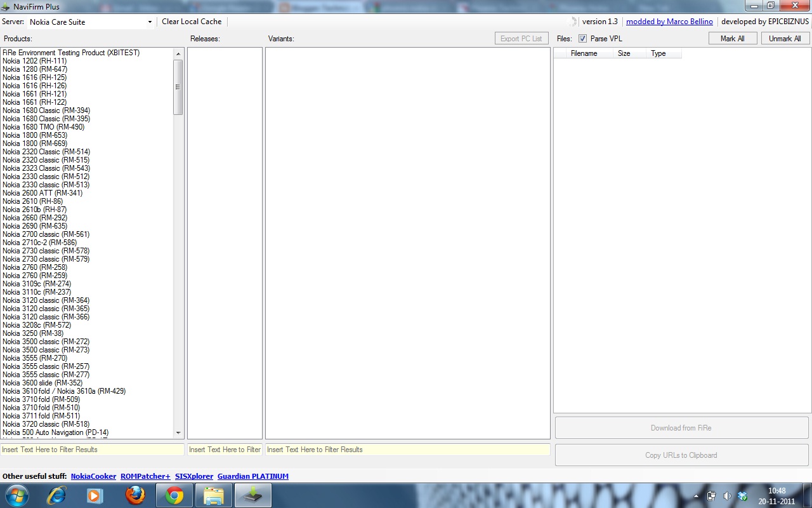
Task: Open the Server dropdown list
Action: coord(150,22)
